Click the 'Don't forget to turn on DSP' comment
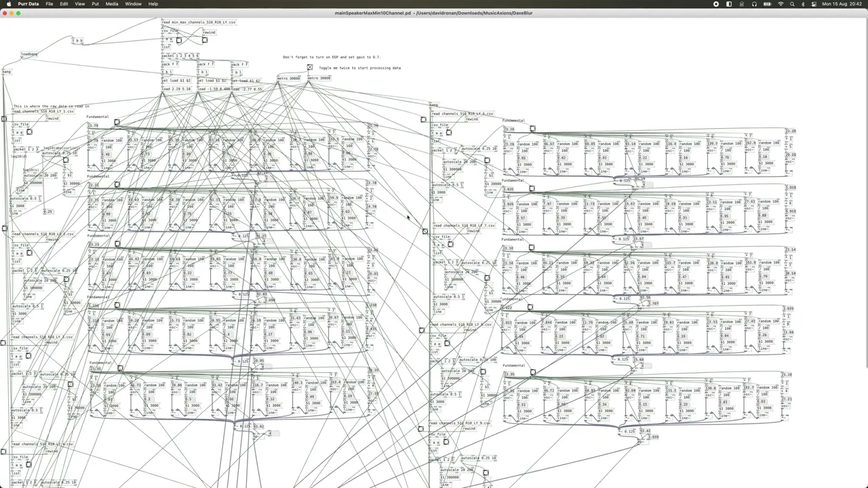The width and height of the screenshot is (868, 488). click(332, 58)
